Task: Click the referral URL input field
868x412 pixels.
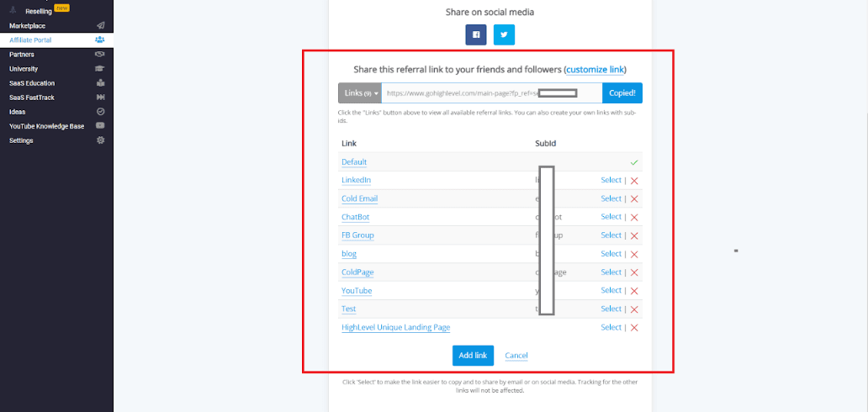Action: point(491,93)
